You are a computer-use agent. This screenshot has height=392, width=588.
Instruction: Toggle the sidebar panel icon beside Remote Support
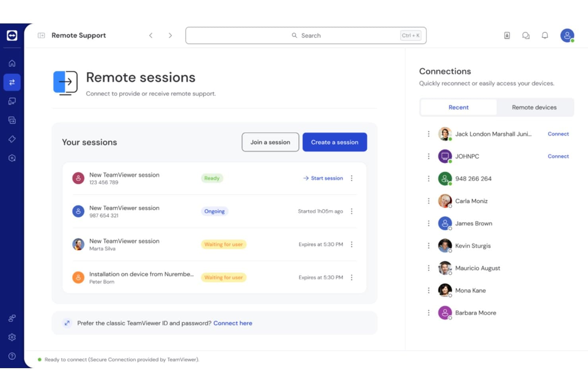(x=41, y=35)
